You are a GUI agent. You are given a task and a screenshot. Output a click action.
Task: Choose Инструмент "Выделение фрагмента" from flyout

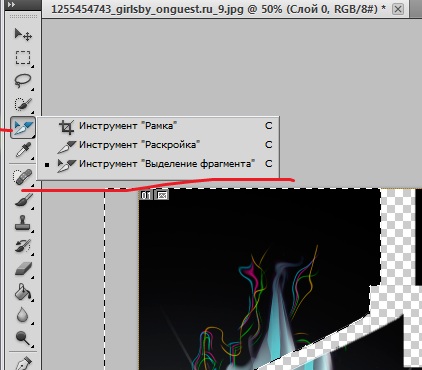pyautogui.click(x=158, y=164)
